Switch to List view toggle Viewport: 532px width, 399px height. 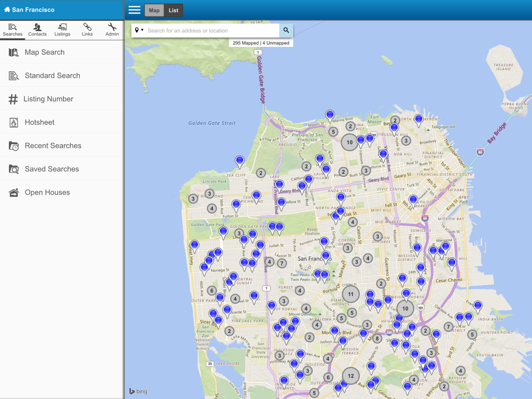pos(173,10)
